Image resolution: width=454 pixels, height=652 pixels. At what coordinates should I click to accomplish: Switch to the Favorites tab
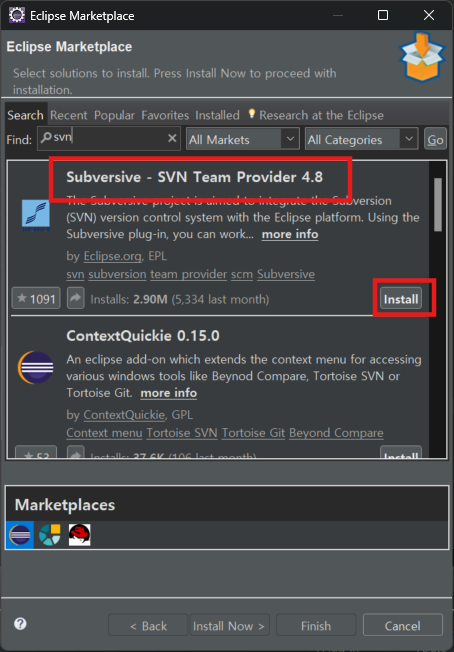pyautogui.click(x=165, y=115)
